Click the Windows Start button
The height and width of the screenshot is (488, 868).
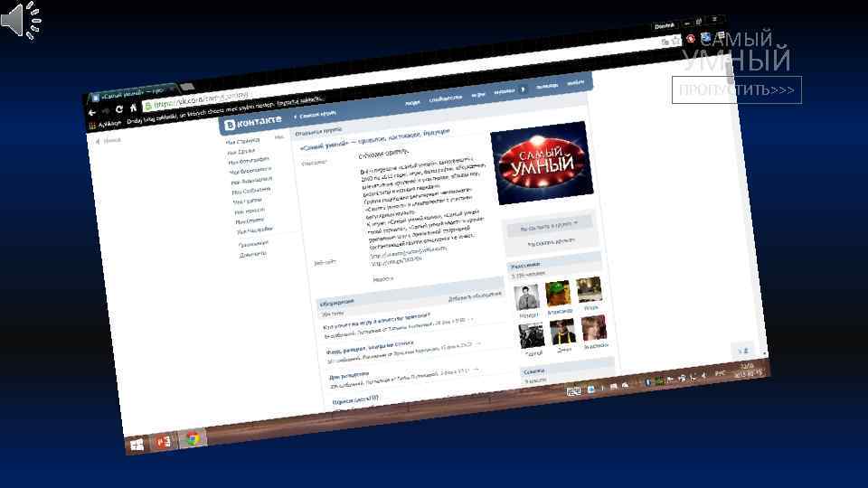pos(137,445)
